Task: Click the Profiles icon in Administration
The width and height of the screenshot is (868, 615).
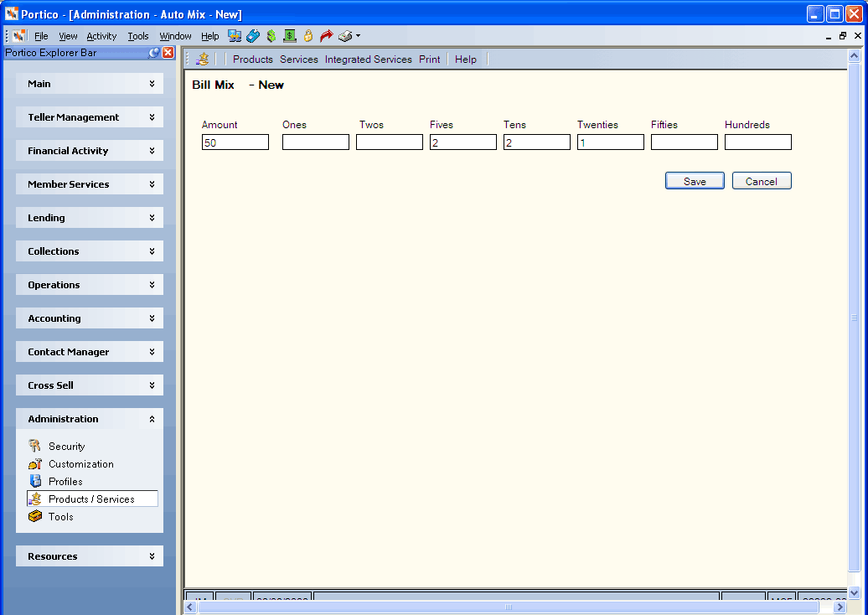Action: tap(35, 481)
